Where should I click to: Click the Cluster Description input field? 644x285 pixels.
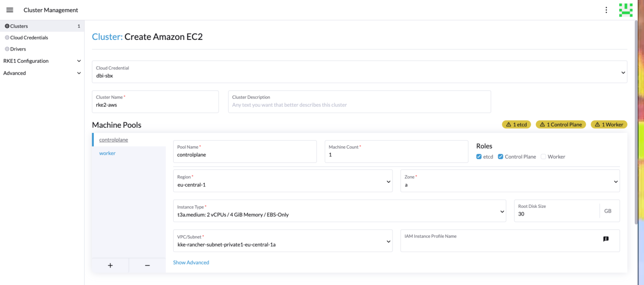tap(359, 105)
